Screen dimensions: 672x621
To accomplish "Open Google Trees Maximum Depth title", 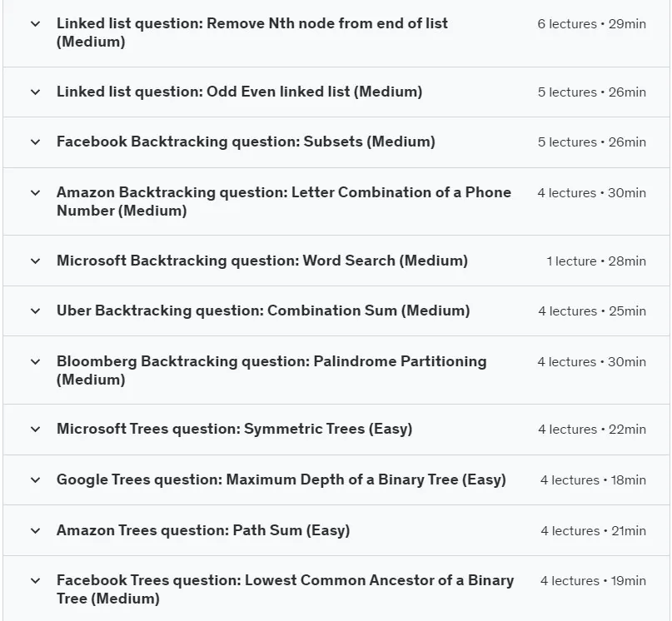I will point(281,479).
